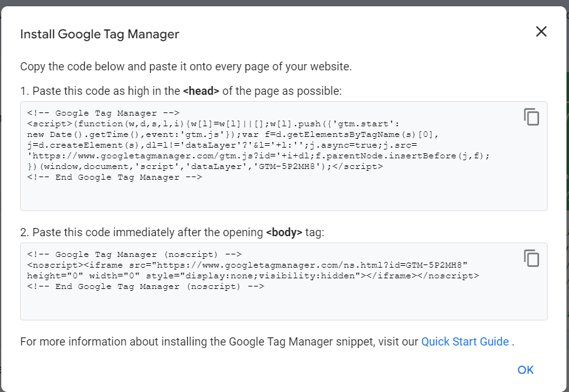The height and width of the screenshot is (392, 569).
Task: Click the '<!-- Google Tag Manager -->' comment line
Action: click(104, 113)
